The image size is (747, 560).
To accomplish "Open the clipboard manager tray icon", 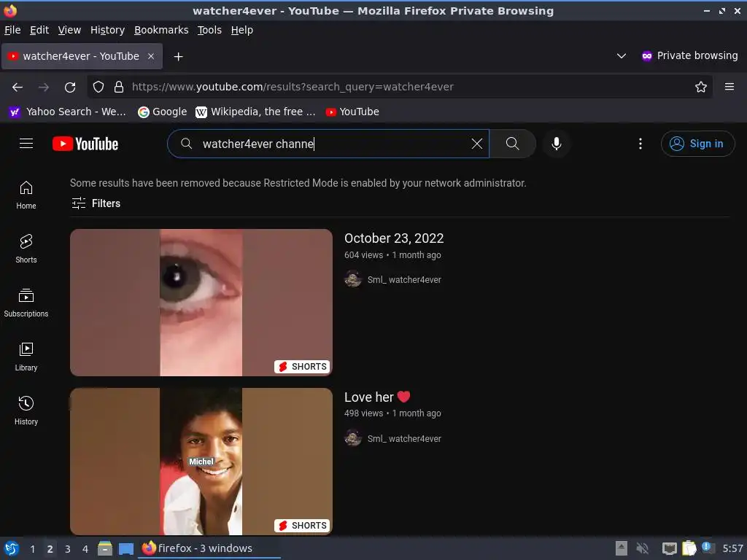I will [689, 548].
